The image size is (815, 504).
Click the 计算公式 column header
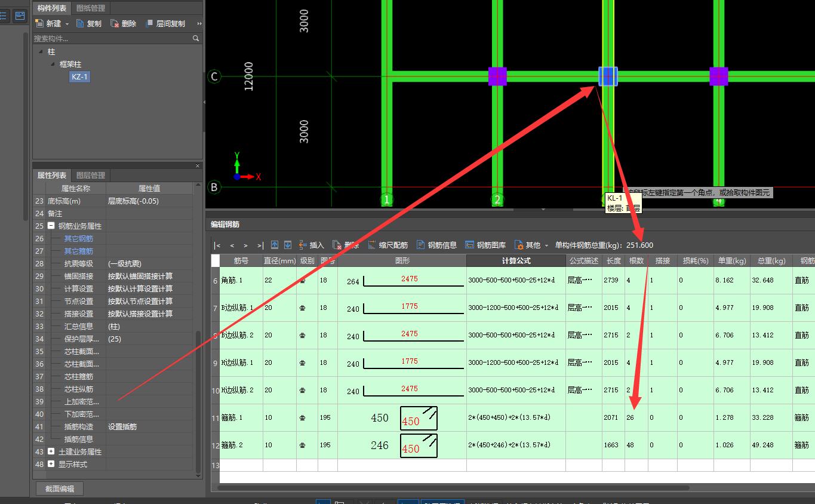[x=516, y=260]
